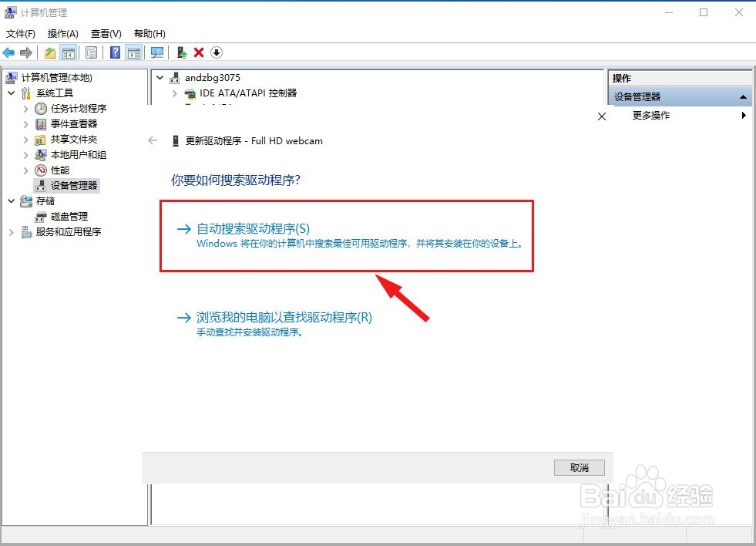Select 计算机管理(本地) root node

point(56,78)
